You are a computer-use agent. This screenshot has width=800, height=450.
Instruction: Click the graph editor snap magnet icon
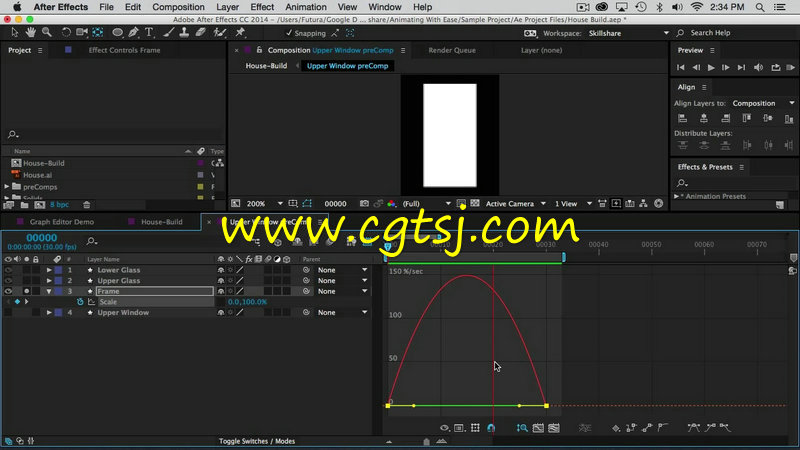coord(491,428)
